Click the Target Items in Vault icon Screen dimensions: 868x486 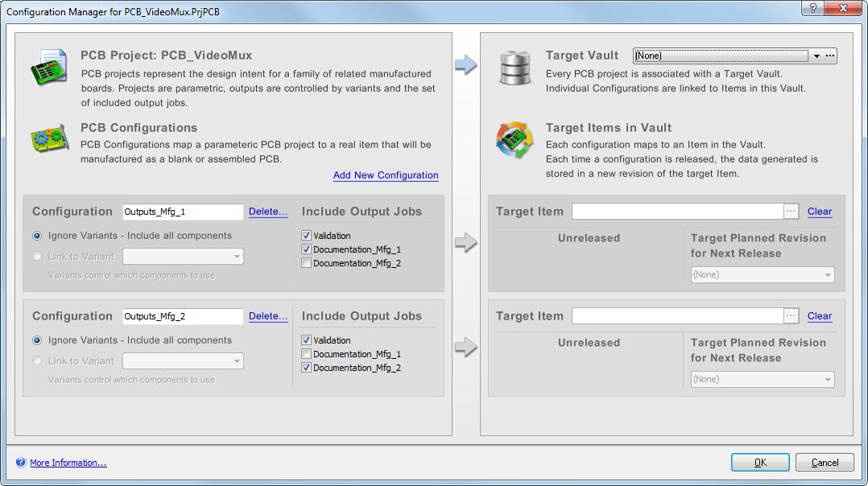pos(515,141)
